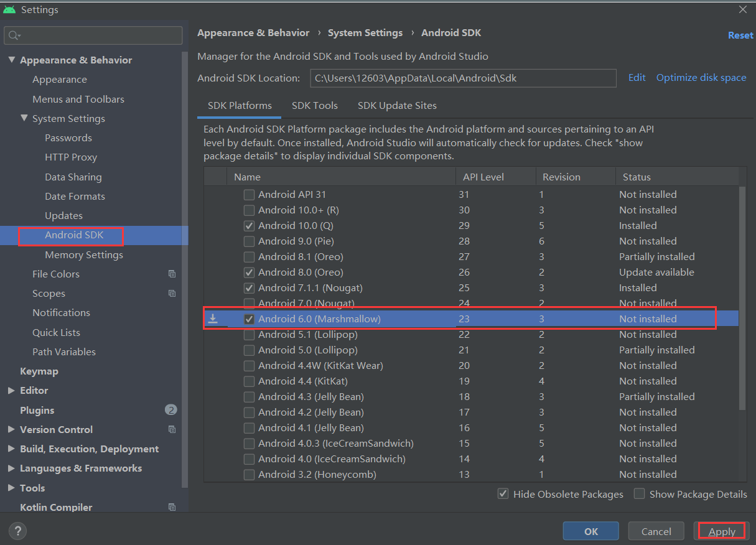The height and width of the screenshot is (545, 756).
Task: Click the project-level icon next to Version Control
Action: click(172, 429)
